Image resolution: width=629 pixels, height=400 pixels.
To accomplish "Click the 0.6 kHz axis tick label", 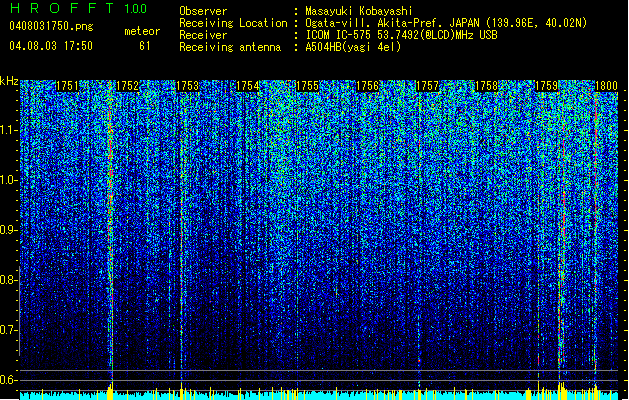I will coord(8,380).
